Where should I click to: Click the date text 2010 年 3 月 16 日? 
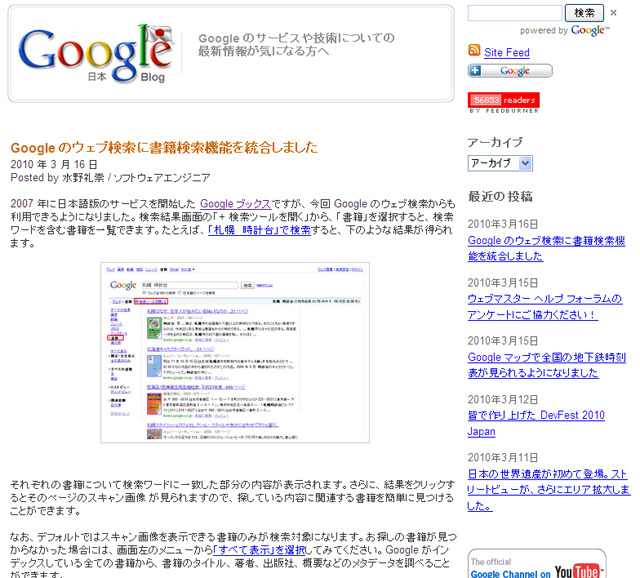(x=54, y=165)
